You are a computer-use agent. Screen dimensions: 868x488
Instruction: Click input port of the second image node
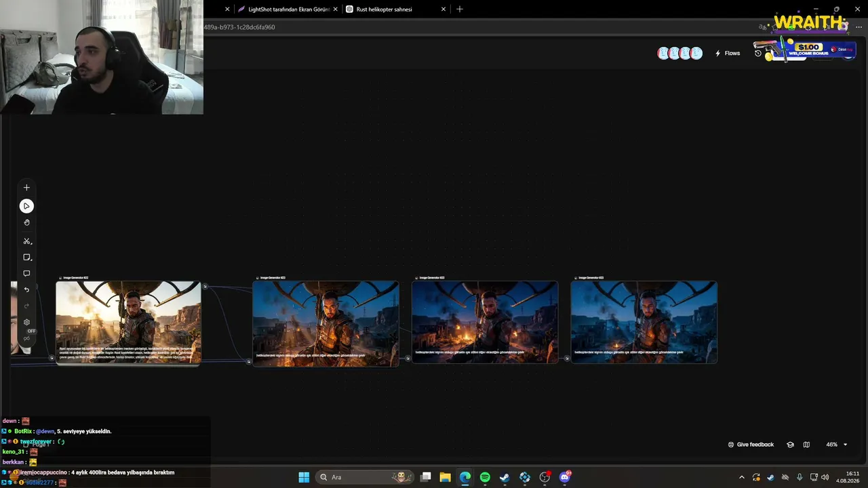pyautogui.click(x=249, y=362)
